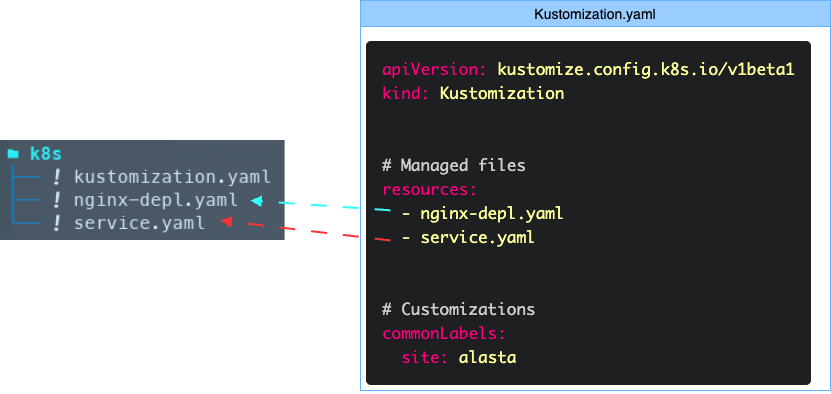Viewport: 831px width, 394px height.
Task: Open nginx-depl.yaml in the file tree
Action: [x=156, y=200]
